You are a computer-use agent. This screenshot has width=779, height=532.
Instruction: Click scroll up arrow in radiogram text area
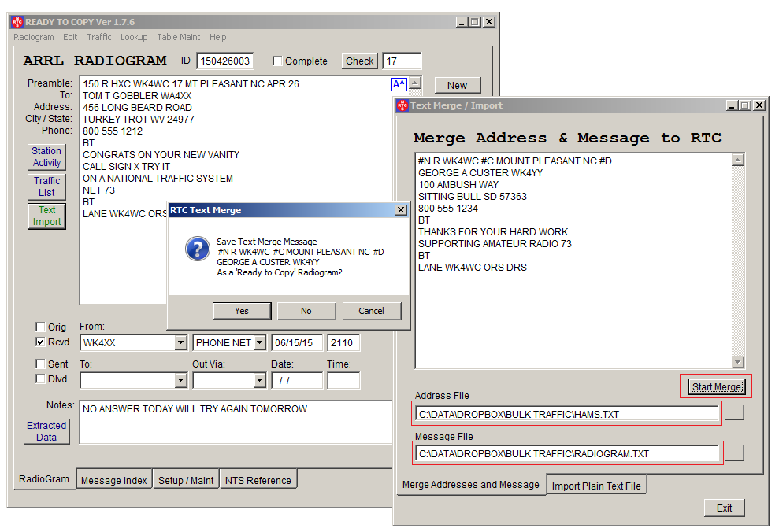[x=415, y=83]
